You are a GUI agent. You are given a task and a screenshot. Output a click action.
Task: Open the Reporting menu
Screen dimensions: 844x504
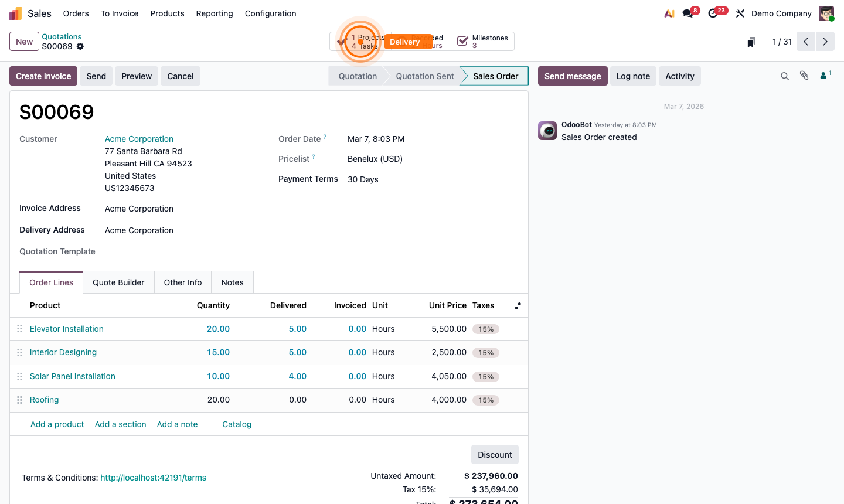pyautogui.click(x=214, y=13)
